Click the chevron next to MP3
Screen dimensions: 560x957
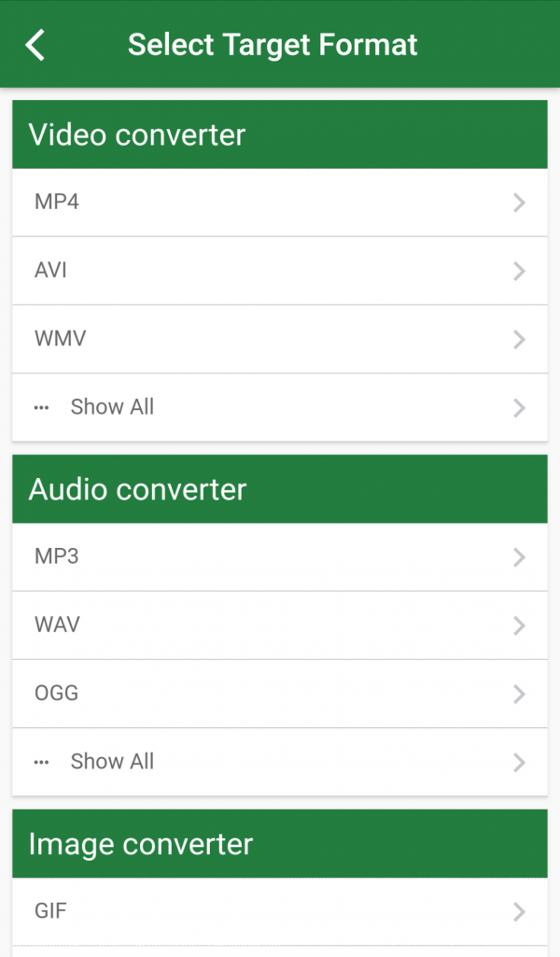coord(520,557)
